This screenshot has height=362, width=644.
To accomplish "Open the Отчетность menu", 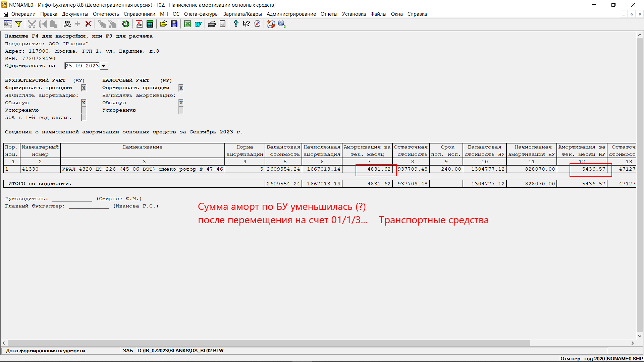I will [x=106, y=14].
